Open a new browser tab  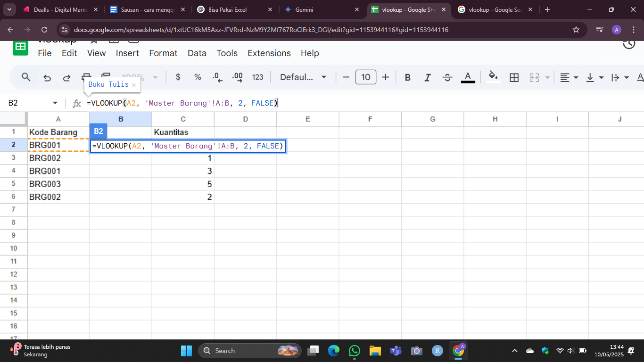click(x=547, y=9)
